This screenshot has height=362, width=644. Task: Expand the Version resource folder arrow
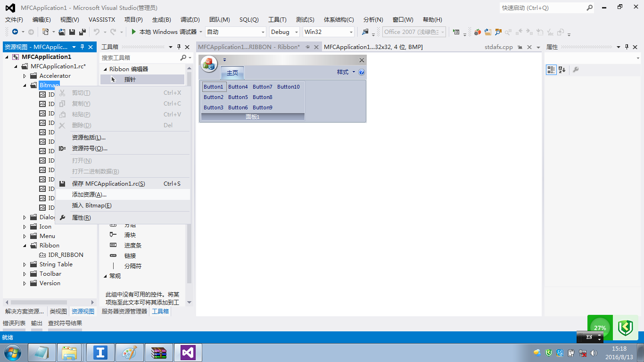click(x=25, y=283)
